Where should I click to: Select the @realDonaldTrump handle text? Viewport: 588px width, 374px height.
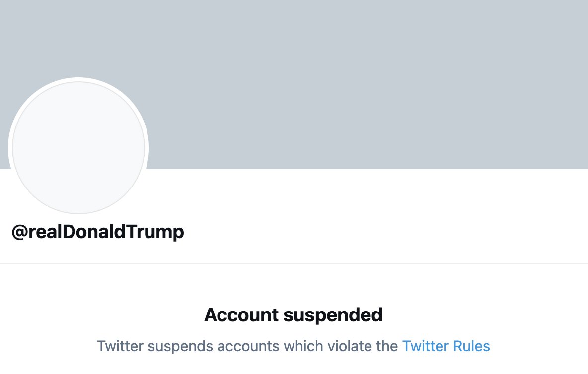98,232
